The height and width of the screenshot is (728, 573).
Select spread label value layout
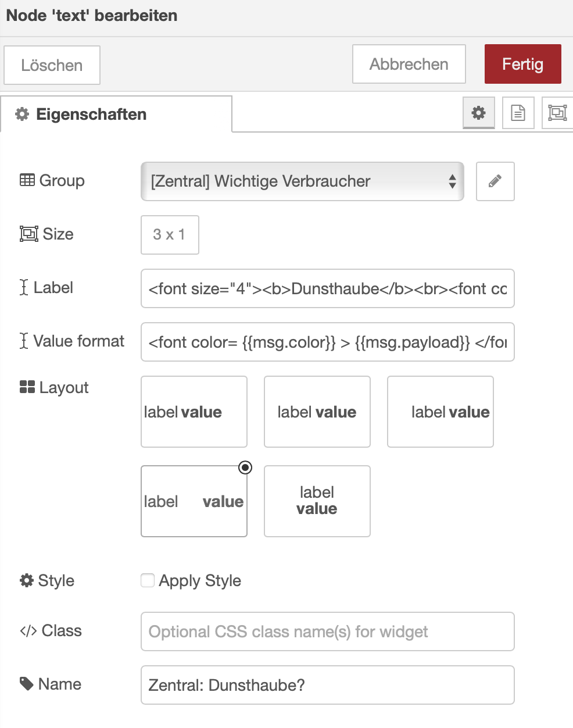(194, 501)
